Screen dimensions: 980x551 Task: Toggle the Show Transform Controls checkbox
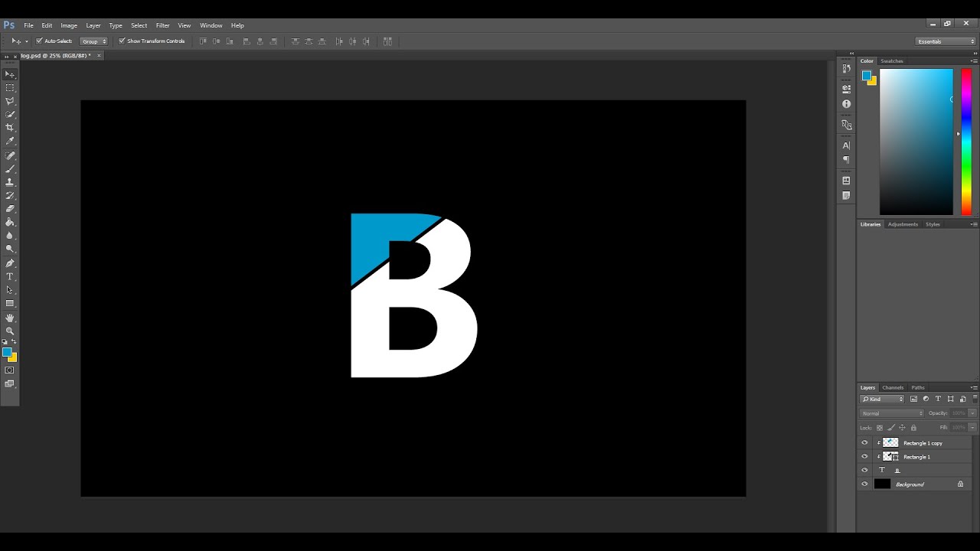(122, 41)
